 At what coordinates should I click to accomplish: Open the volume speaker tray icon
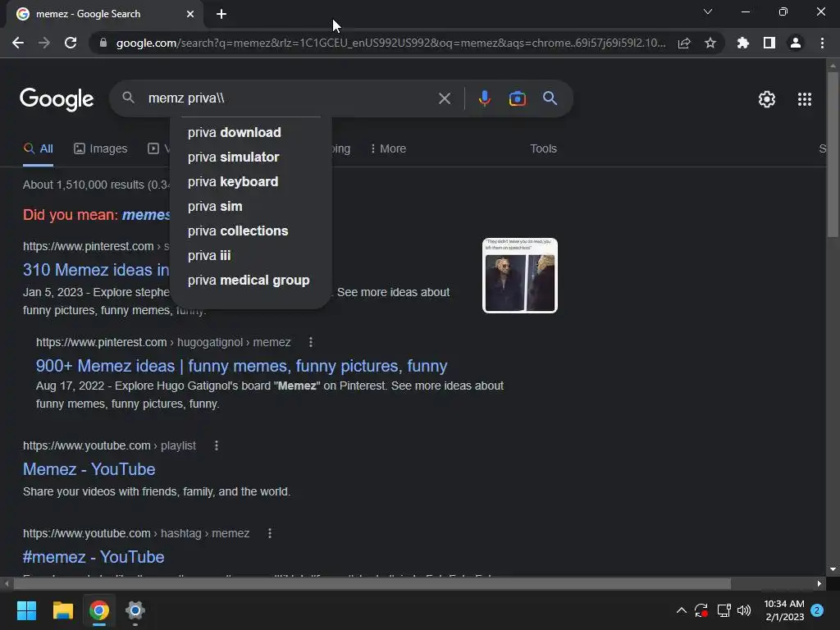click(744, 610)
